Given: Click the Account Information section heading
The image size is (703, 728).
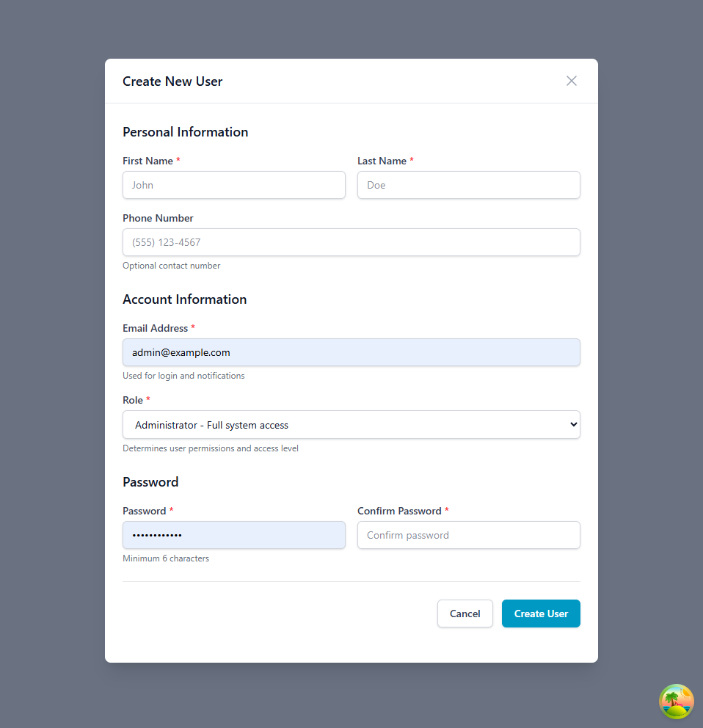Looking at the screenshot, I should [x=184, y=299].
